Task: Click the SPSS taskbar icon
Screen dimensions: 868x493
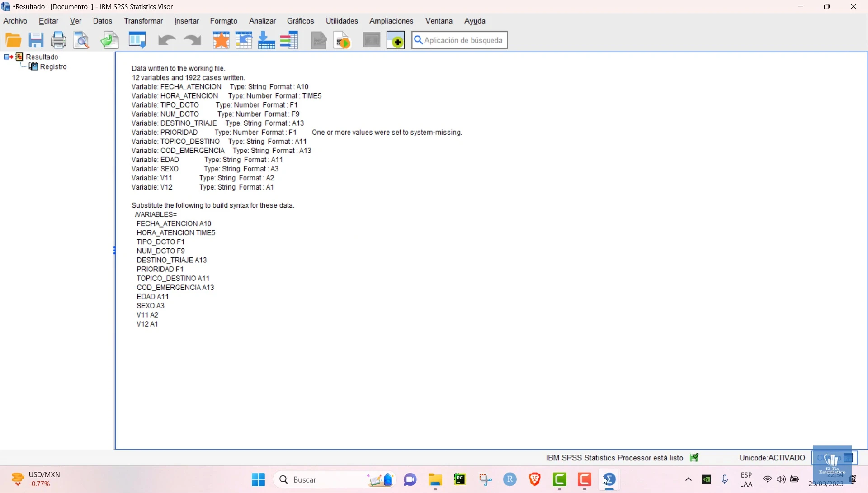Action: point(609,480)
